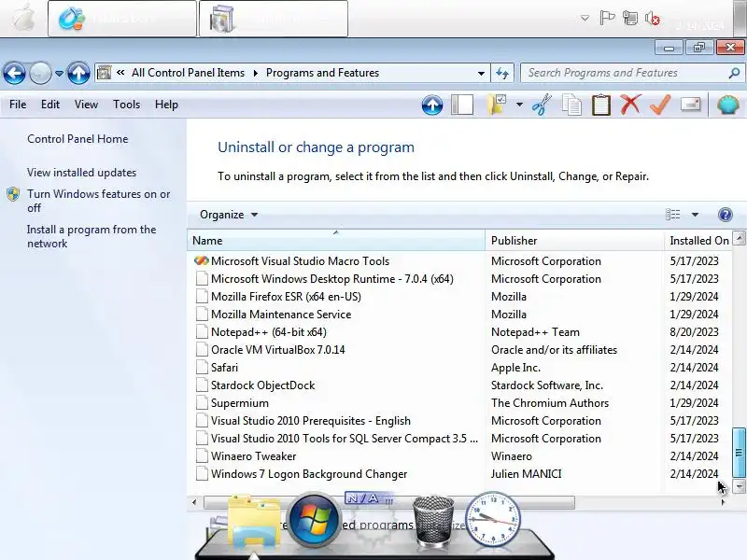The image size is (747, 560).
Task: Open the Help menu
Action: [x=166, y=105]
